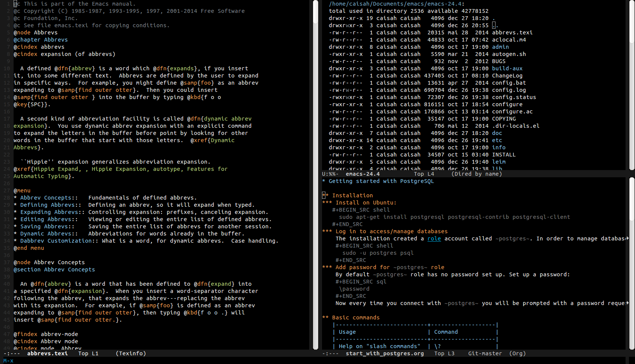635x364 pixels.
Task: Click the 'U:%%-' read-only status in Dired mode line
Action: click(330, 174)
